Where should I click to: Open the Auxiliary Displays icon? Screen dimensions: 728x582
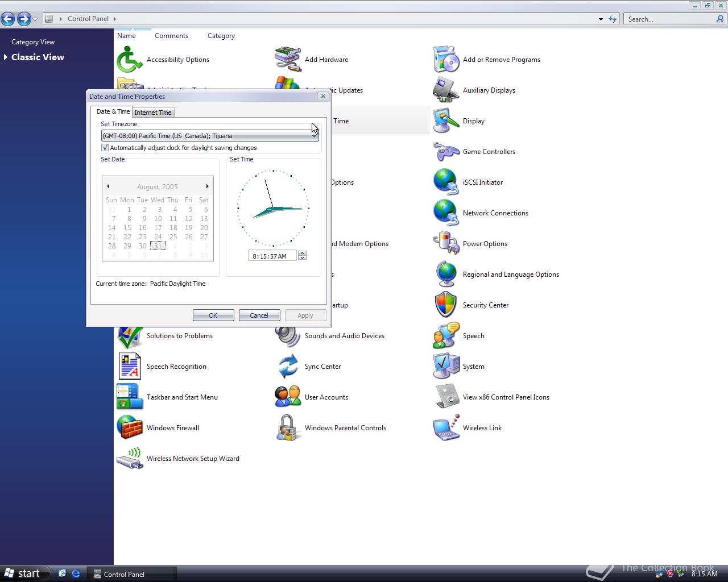[446, 90]
